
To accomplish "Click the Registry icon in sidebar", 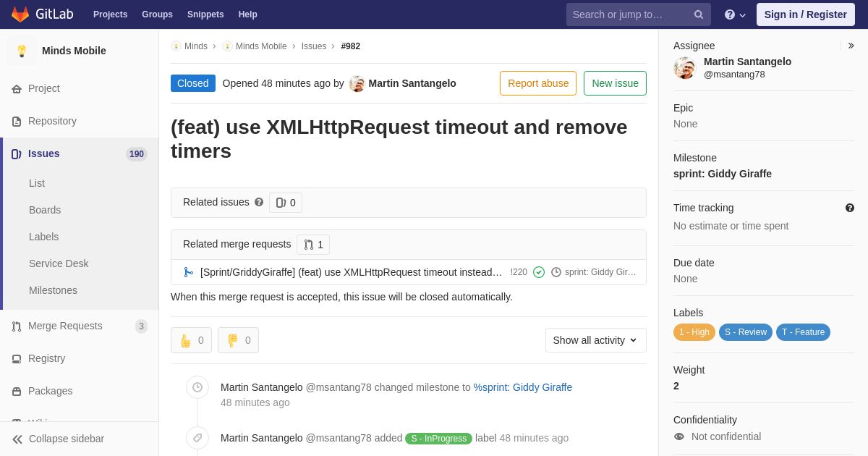I will tap(17, 359).
